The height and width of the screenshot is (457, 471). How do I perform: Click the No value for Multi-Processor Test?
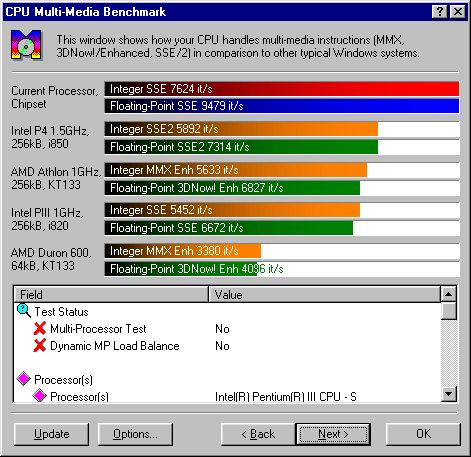222,329
